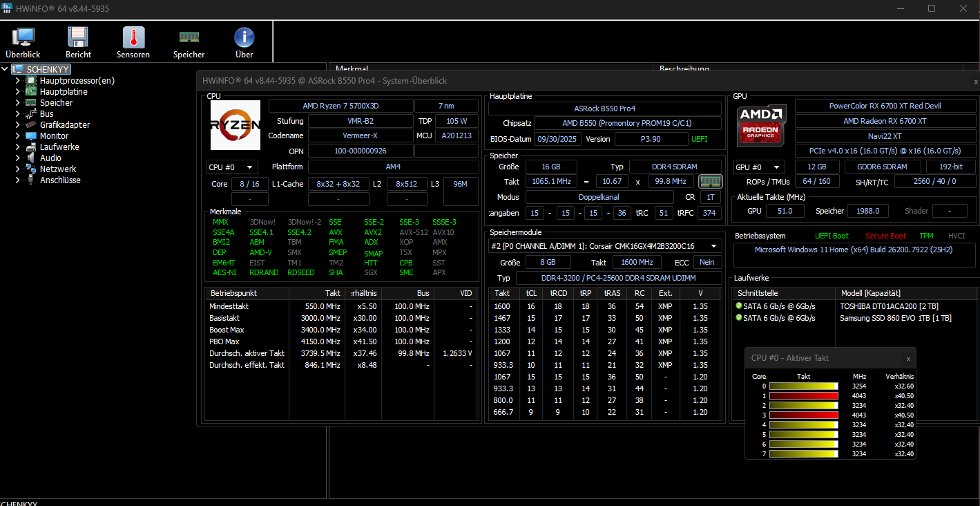
Task: Expand the Speicher tree node
Action: 18,102
